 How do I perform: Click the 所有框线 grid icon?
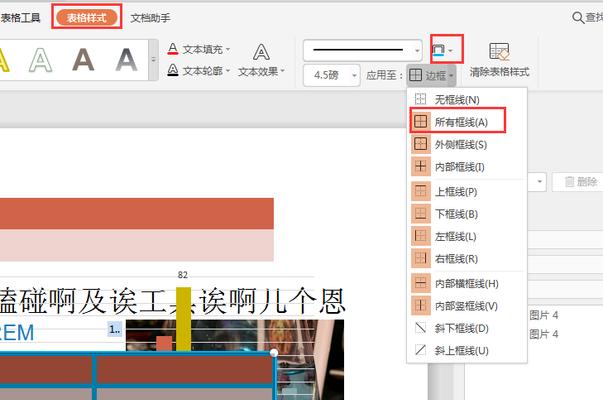point(420,122)
